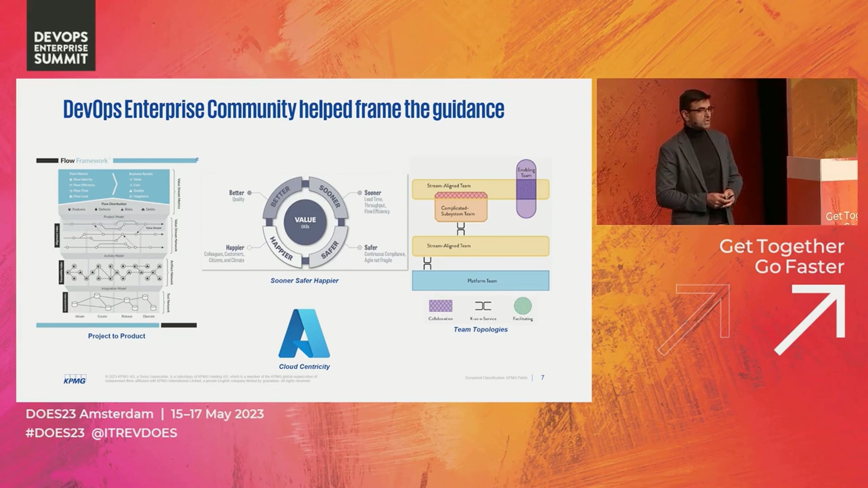Click the slide title heading
Viewport: 868px width, 488px height.
click(283, 109)
